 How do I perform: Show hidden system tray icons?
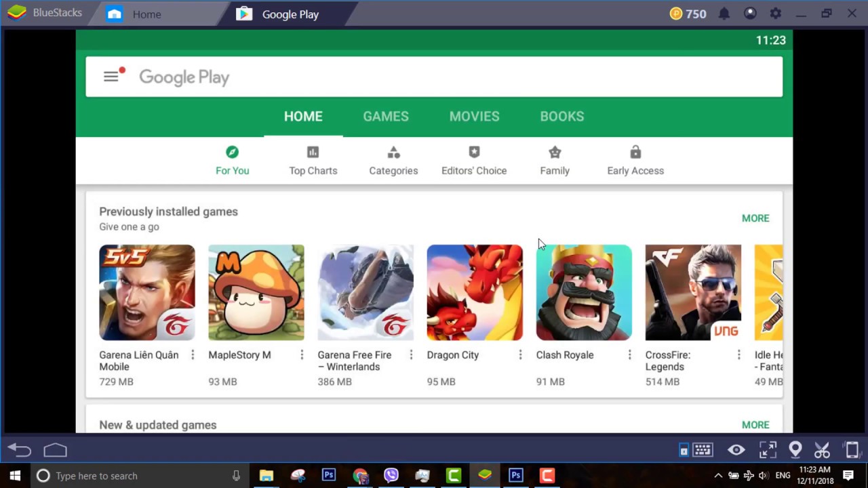pyautogui.click(x=718, y=476)
